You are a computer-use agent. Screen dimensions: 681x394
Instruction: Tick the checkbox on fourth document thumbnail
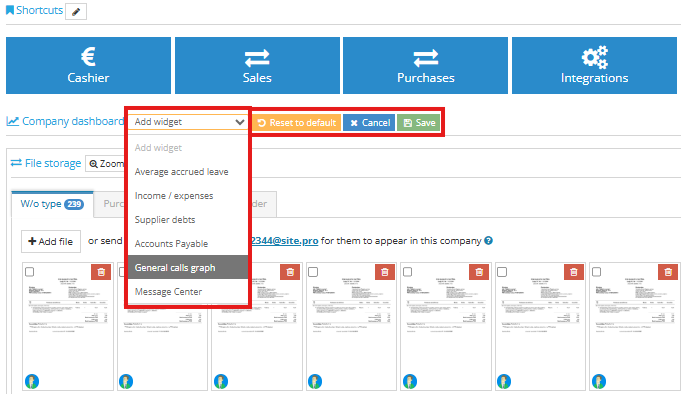[313, 272]
